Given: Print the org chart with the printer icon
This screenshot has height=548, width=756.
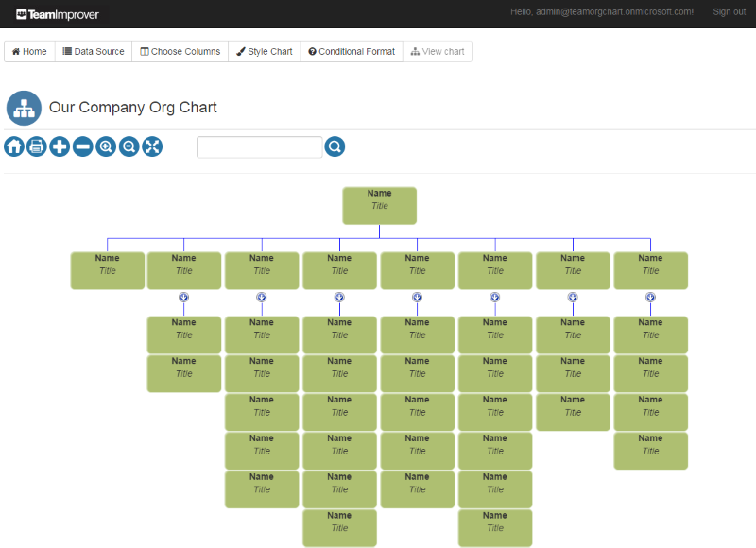Looking at the screenshot, I should pyautogui.click(x=36, y=146).
